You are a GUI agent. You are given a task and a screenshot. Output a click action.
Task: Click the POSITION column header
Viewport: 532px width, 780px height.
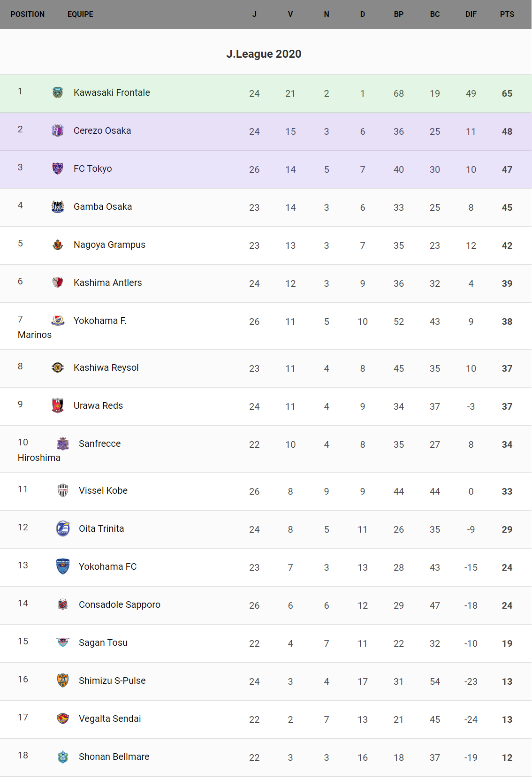click(28, 14)
